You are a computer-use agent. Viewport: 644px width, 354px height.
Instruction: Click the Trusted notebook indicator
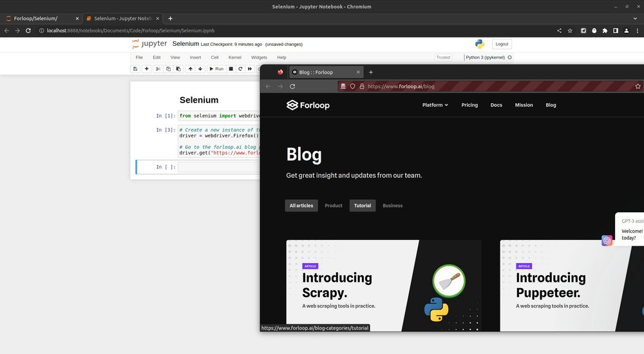pos(443,57)
